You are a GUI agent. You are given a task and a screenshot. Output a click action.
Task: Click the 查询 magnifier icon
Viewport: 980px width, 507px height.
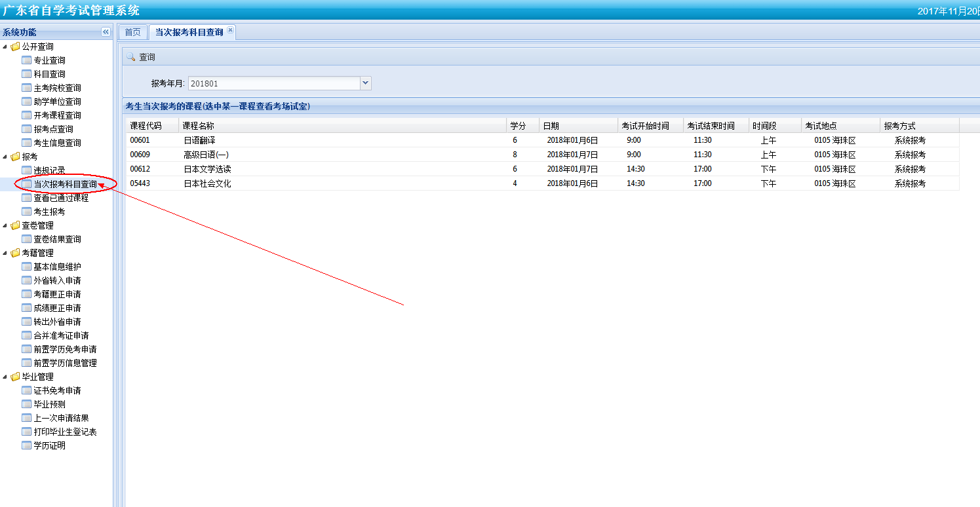(x=130, y=57)
